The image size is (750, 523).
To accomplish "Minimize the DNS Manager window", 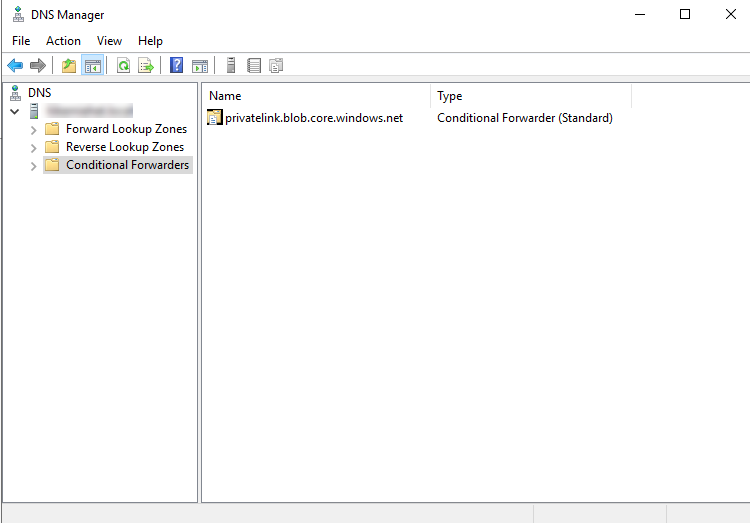I will (640, 14).
